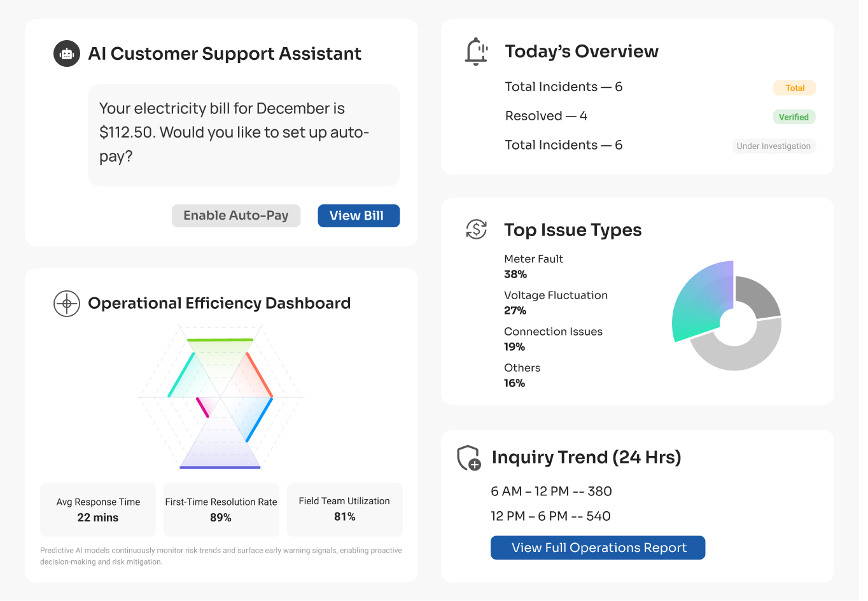Select the green Verified status badge
Image resolution: width=868 pixels, height=601 pixels.
coord(793,117)
